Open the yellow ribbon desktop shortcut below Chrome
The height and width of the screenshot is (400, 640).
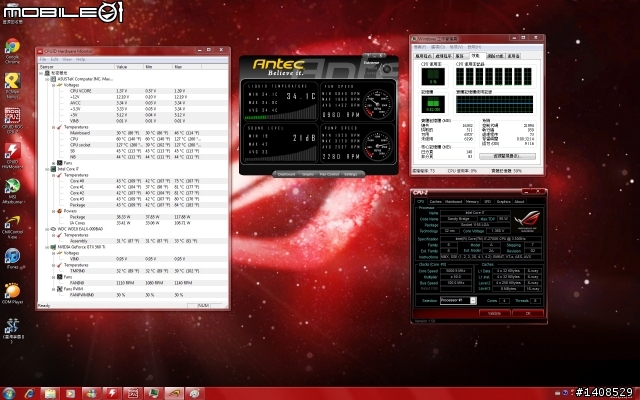(12, 86)
